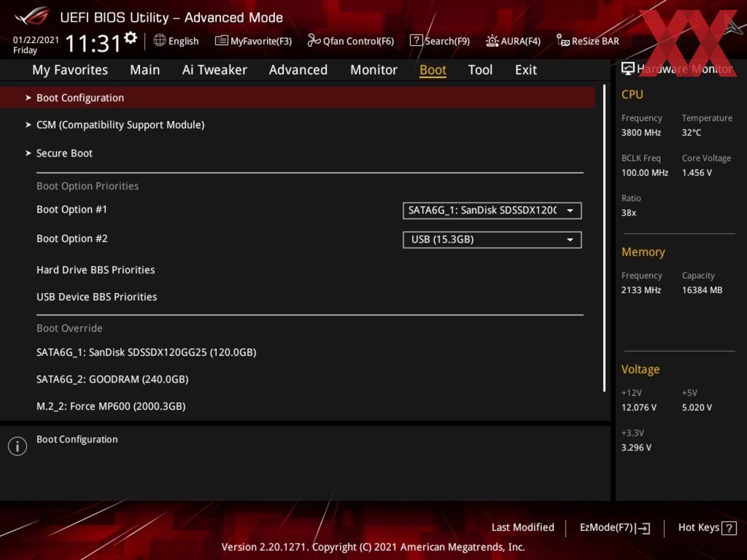This screenshot has width=747, height=560.
Task: Toggle ReSize BAR icon
Action: [x=562, y=40]
